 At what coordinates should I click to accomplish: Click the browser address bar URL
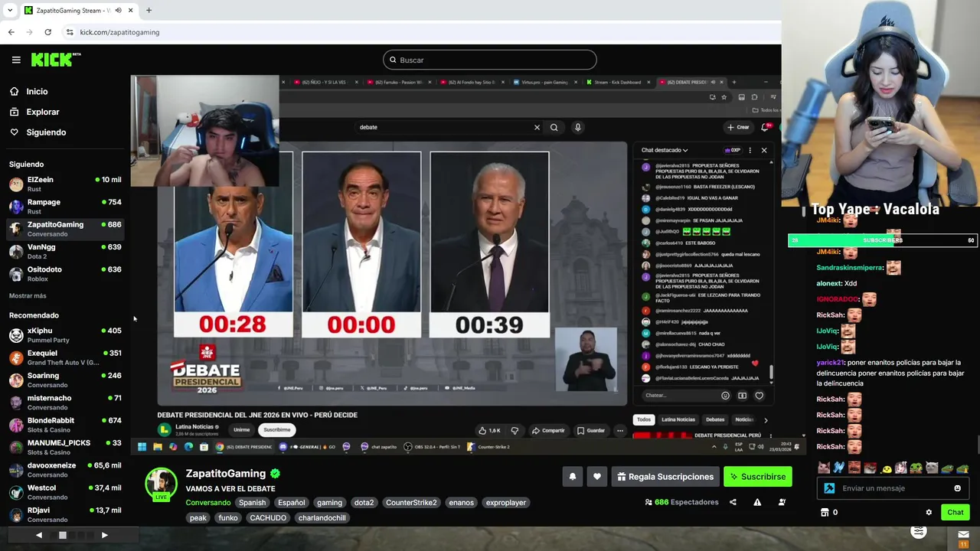(119, 32)
